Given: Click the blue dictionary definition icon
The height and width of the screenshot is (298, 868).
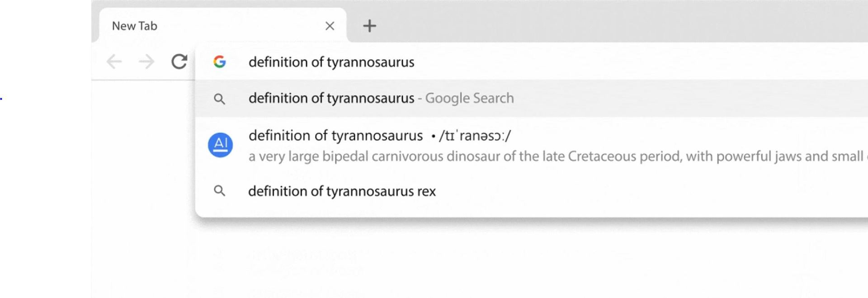Looking at the screenshot, I should [220, 145].
